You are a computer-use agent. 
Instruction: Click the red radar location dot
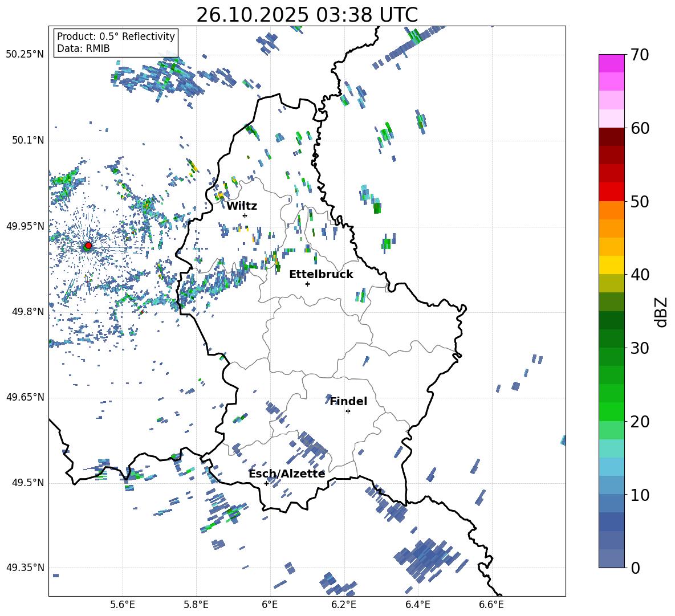88,246
